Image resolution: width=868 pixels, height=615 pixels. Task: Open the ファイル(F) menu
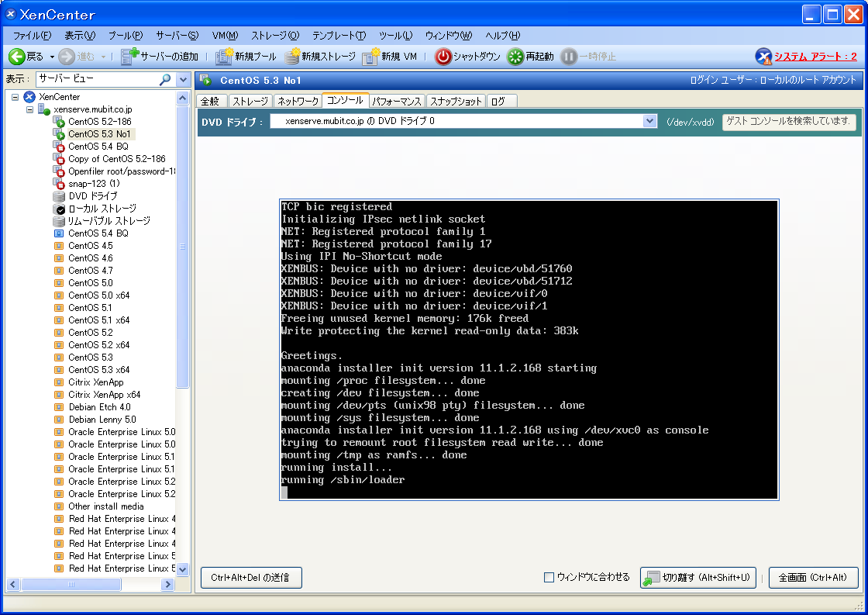(32, 36)
